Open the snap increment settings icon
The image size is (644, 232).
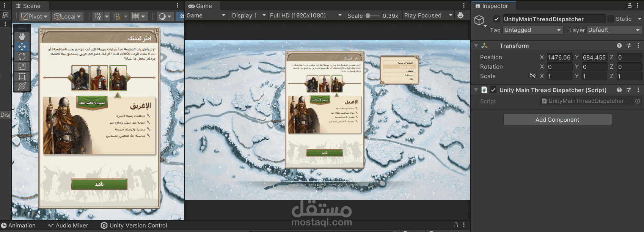tap(135, 16)
